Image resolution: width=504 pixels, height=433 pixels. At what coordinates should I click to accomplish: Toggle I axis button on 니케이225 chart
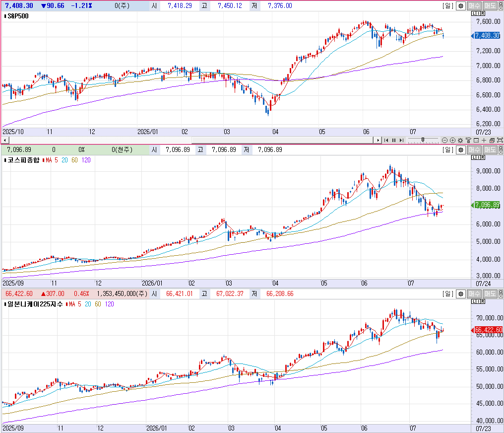[478, 302]
